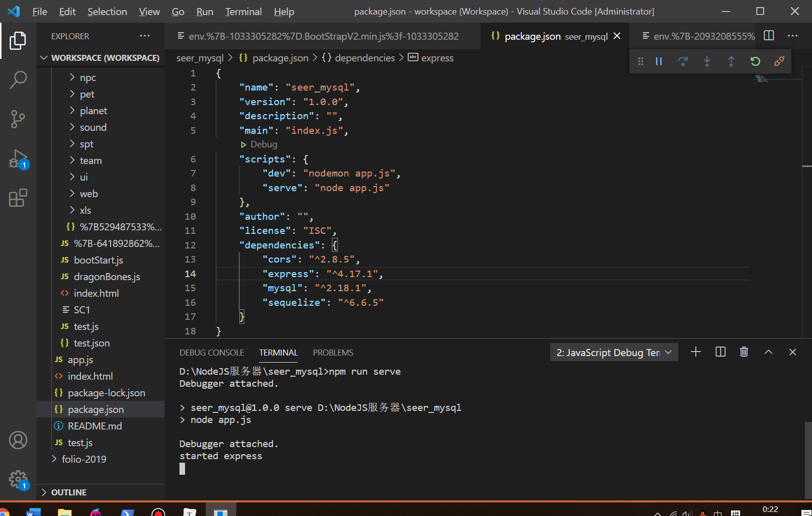The height and width of the screenshot is (516, 812).
Task: Click the editor vertical scrollbar
Action: [x=807, y=201]
